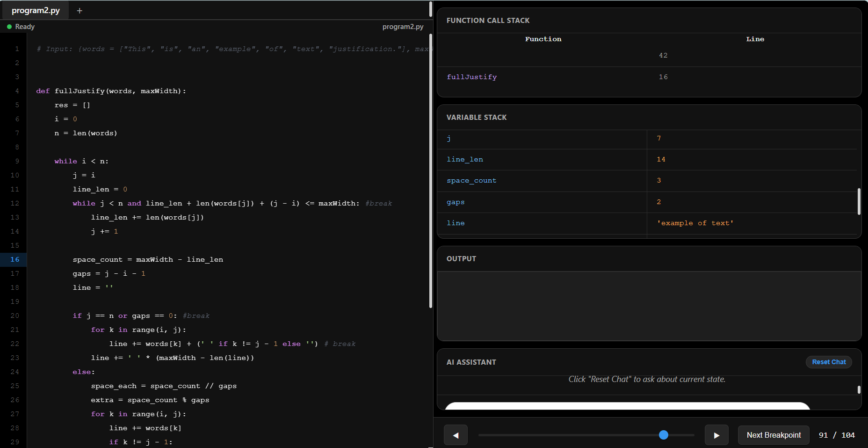Screen dimensions: 868x448
Task: Click the execution step slider handle
Action: pyautogui.click(x=663, y=435)
